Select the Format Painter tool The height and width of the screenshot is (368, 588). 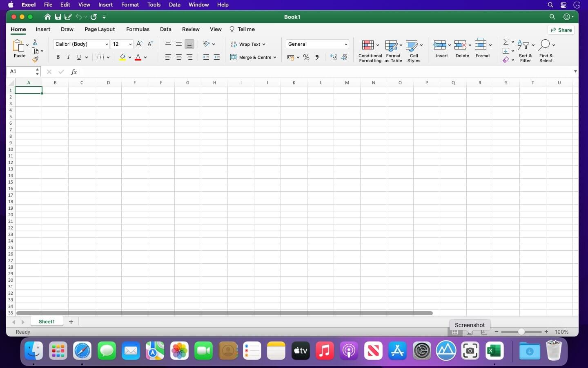[x=35, y=59]
